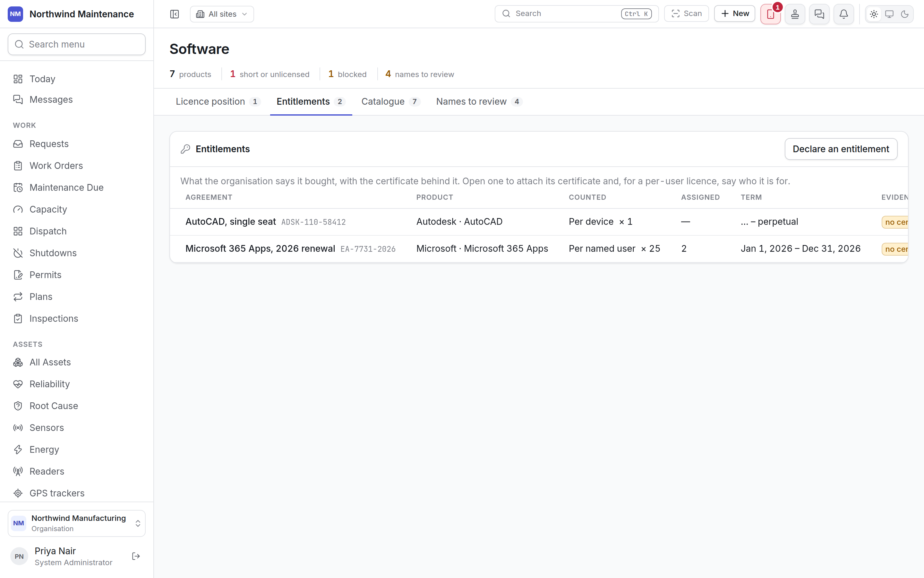The width and height of the screenshot is (924, 578).
Task: Select the Entitlements tab
Action: click(311, 102)
